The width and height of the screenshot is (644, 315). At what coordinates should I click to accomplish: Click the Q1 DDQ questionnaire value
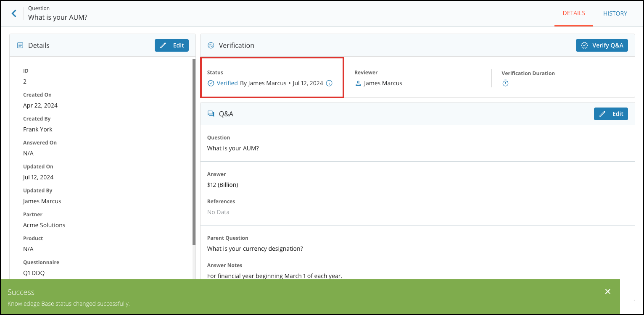pos(34,273)
